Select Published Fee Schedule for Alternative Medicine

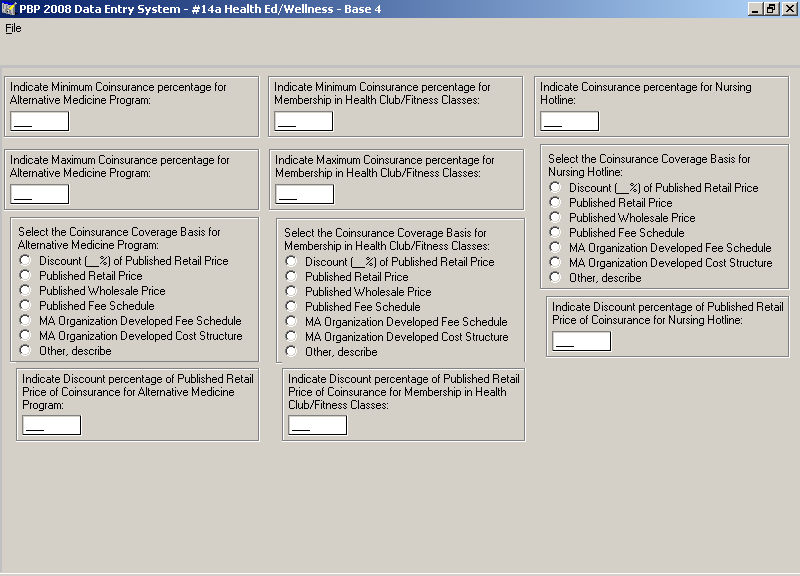coord(87,306)
